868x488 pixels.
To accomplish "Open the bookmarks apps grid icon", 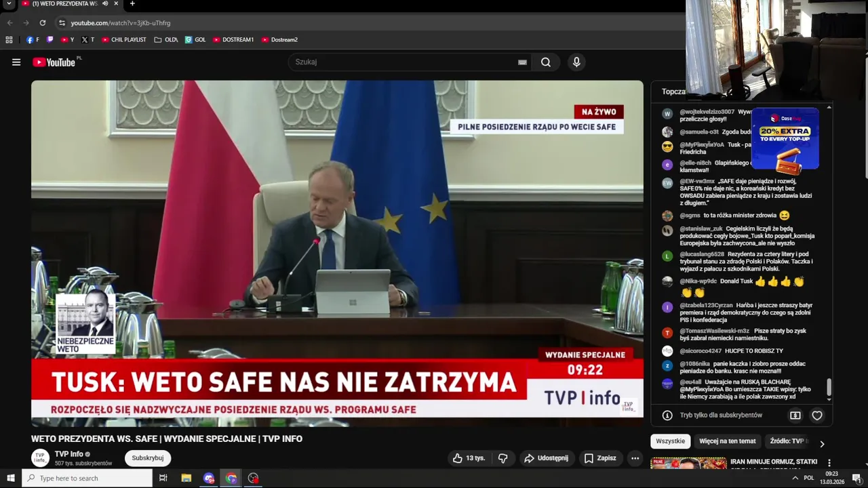I will pos(9,40).
